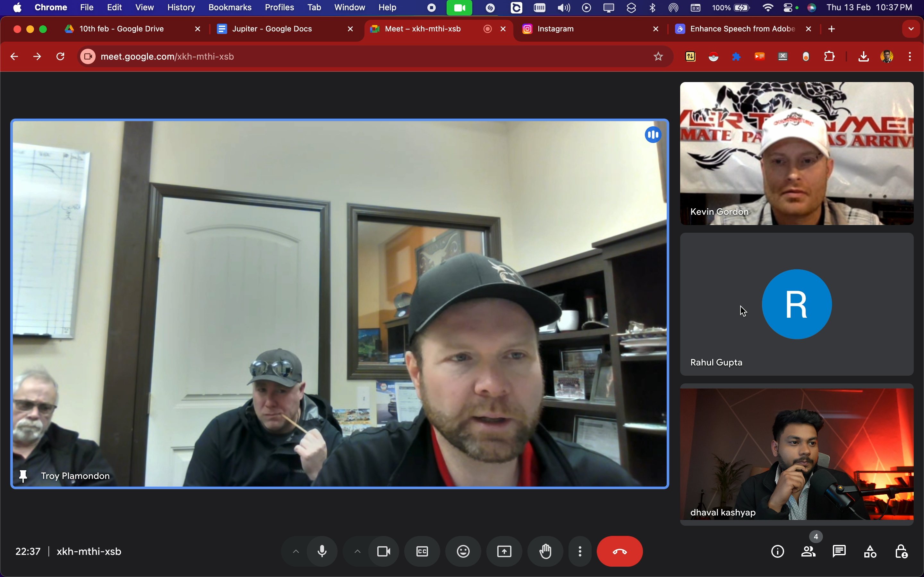This screenshot has width=924, height=577.
Task: Turn off the camera
Action: 384,551
